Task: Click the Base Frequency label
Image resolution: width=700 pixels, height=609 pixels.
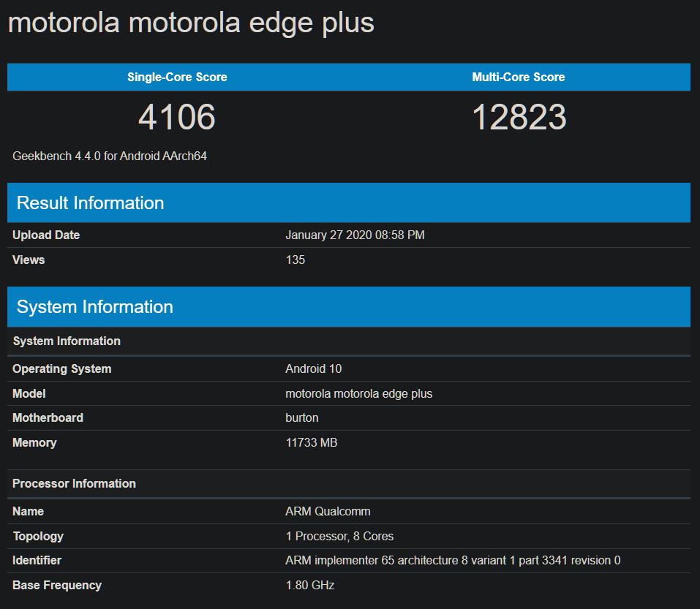Action: coord(57,586)
